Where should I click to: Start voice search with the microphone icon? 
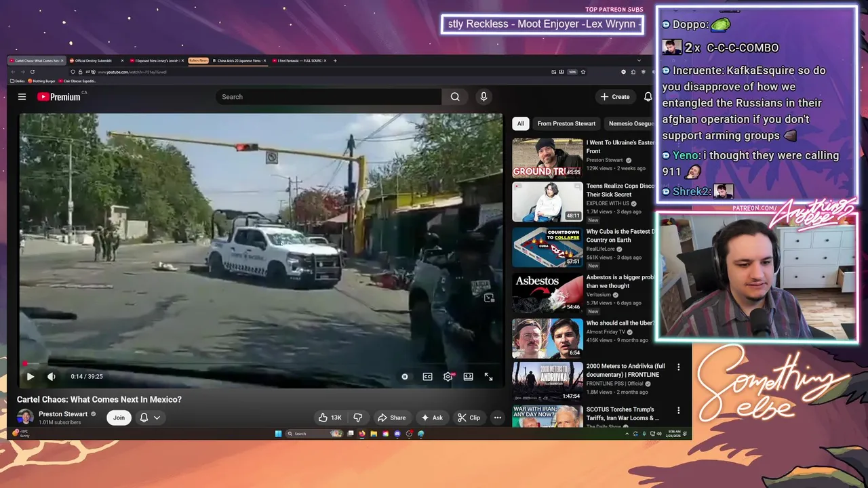click(484, 97)
